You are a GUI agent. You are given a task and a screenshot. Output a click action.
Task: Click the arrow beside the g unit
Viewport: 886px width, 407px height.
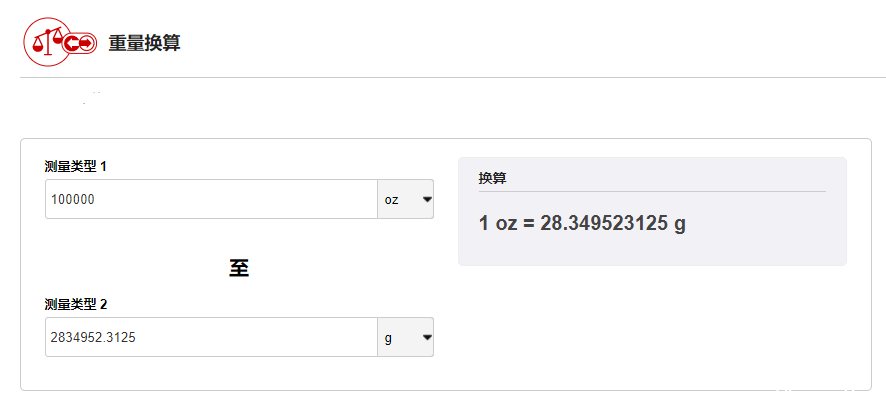[x=427, y=337]
